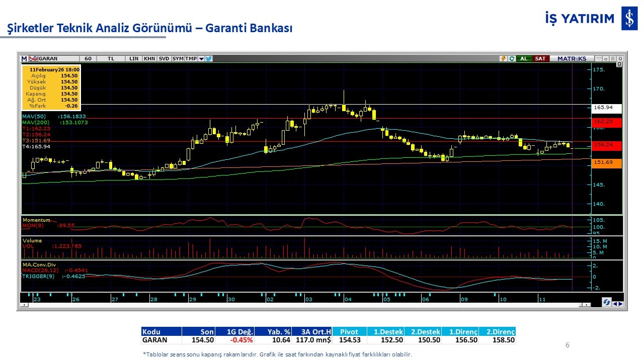644x362 pixels.
Task: Open dropdown arrow next to TMP
Action: pyautogui.click(x=201, y=59)
